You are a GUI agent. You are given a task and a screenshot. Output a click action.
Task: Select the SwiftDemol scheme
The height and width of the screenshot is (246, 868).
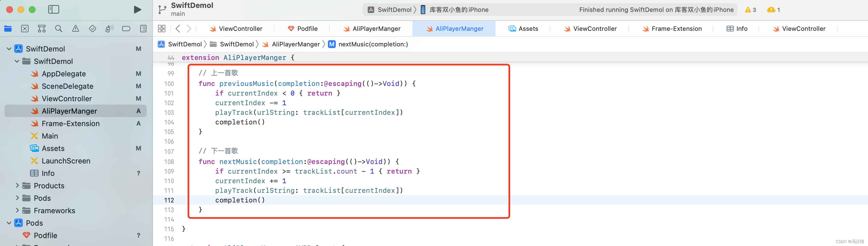pos(390,10)
